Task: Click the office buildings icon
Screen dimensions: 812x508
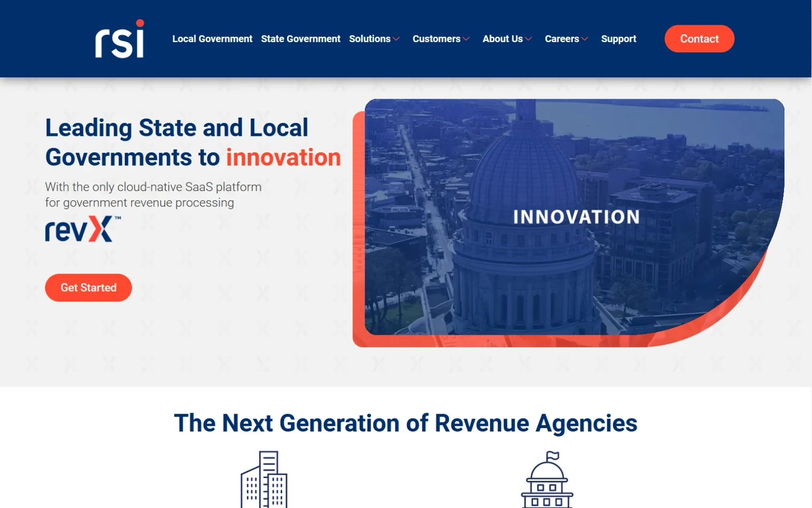Action: (264, 479)
